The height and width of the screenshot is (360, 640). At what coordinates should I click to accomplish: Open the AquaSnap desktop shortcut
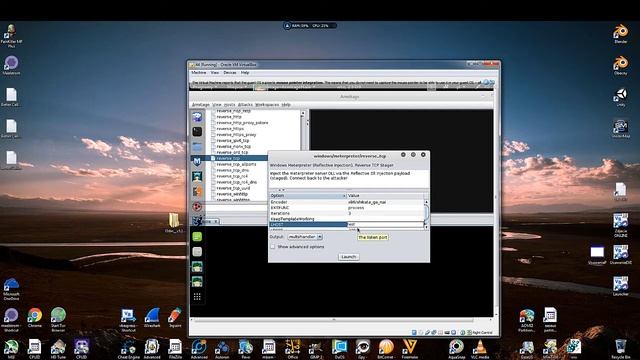click(x=456, y=349)
